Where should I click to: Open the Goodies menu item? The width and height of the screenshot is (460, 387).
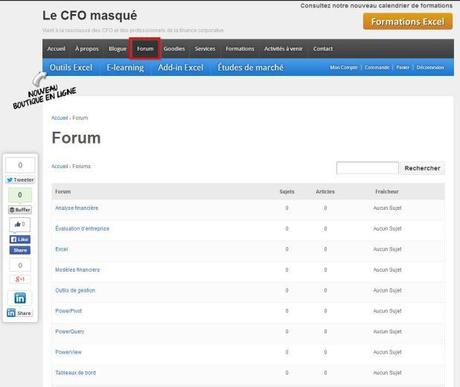click(x=174, y=49)
